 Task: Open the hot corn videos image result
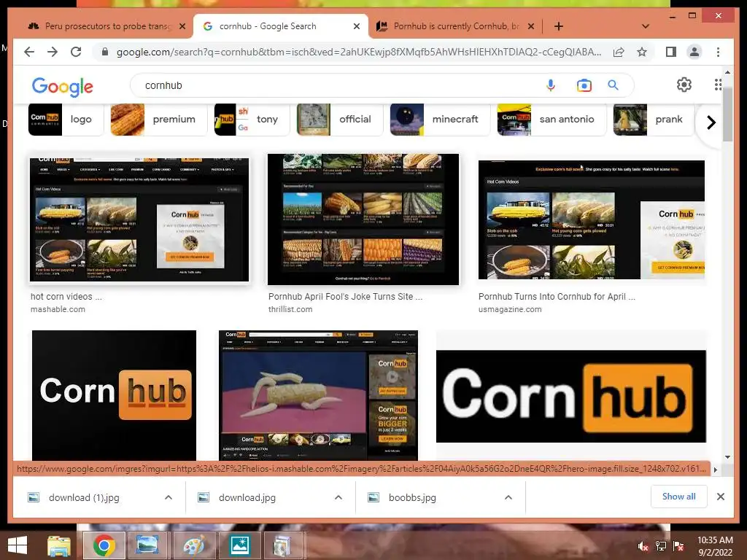tap(139, 219)
